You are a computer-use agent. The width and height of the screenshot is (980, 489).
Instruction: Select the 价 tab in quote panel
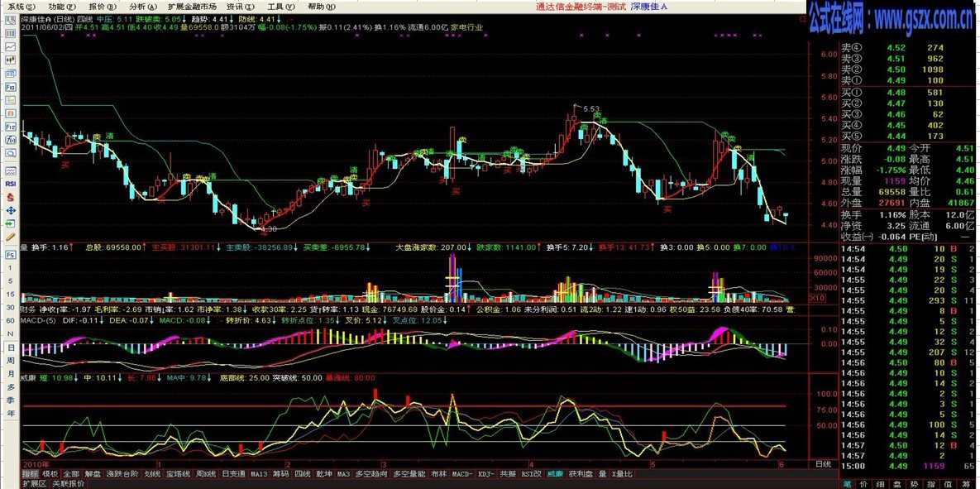pyautogui.click(x=863, y=484)
